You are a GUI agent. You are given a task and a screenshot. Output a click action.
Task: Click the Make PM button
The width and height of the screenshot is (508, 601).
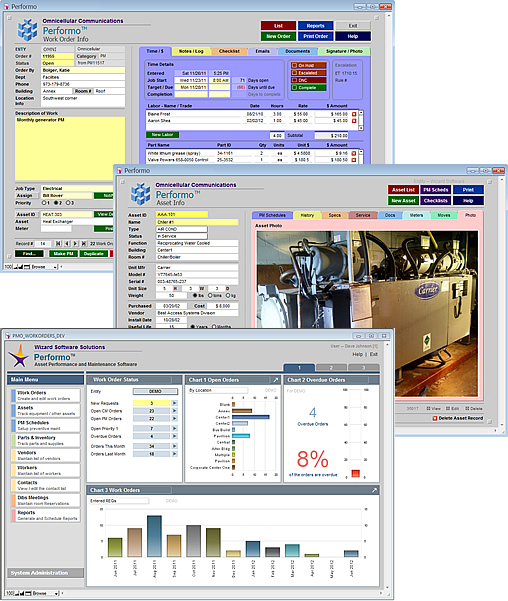[63, 254]
